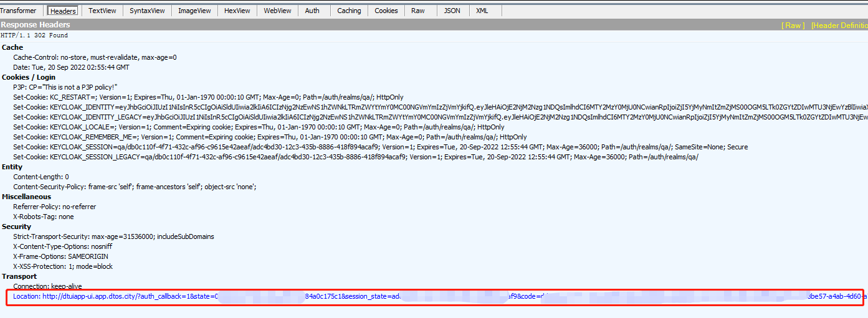This screenshot has width=868, height=318.
Task: Open the Transformer tab
Action: tap(19, 11)
